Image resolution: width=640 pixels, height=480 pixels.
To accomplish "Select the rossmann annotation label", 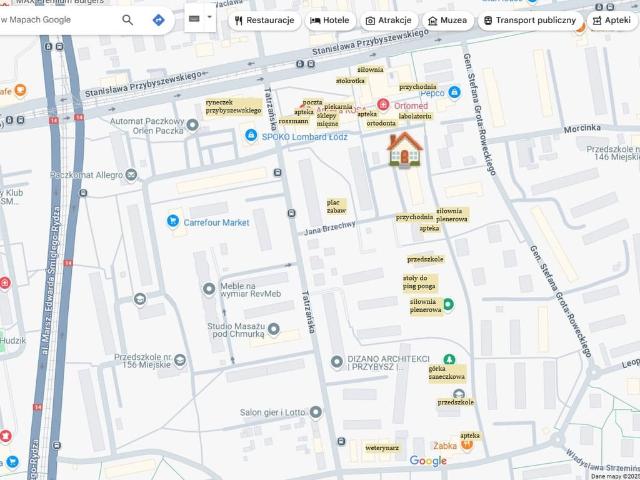I will click(x=293, y=121).
